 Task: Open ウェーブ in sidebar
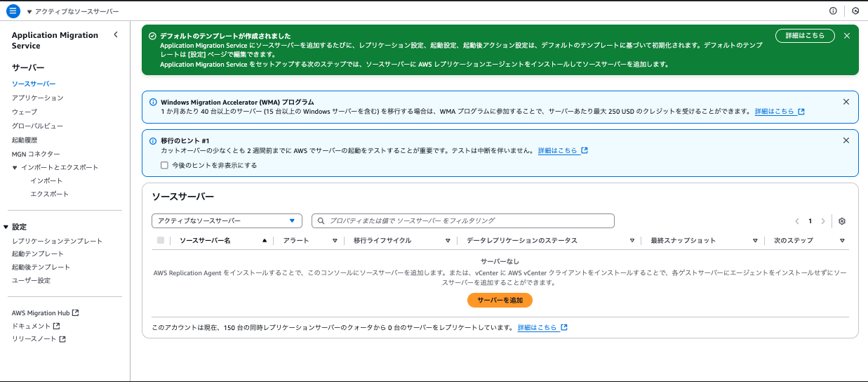coord(25,112)
